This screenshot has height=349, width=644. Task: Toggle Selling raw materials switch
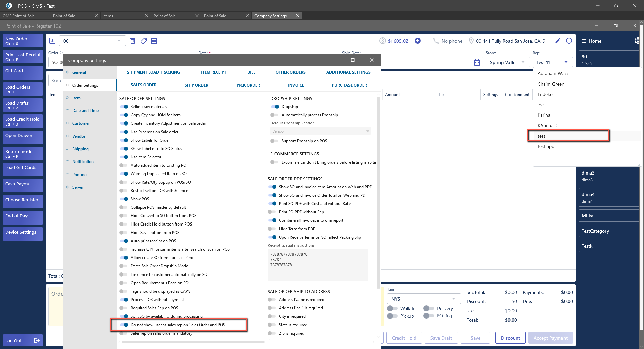point(124,107)
